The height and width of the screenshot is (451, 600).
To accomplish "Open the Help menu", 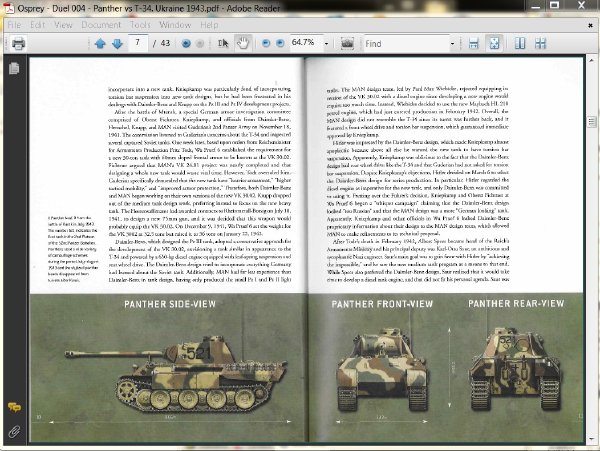I will click(209, 25).
